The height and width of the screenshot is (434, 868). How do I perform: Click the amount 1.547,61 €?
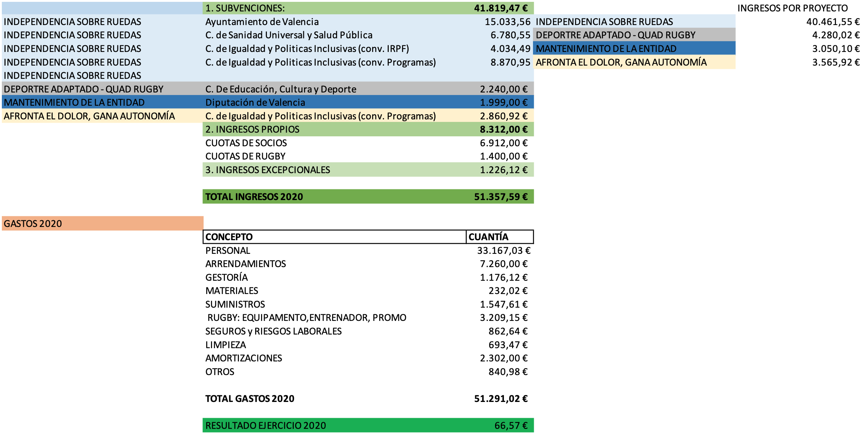click(x=504, y=304)
